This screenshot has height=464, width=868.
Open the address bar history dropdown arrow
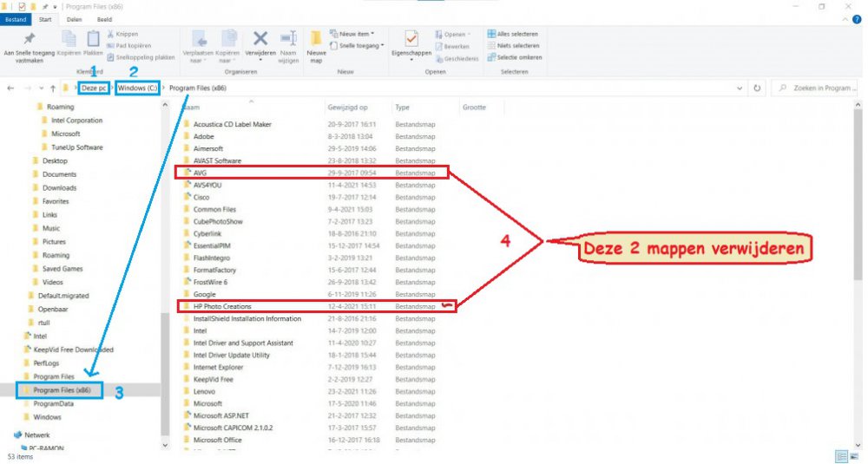point(740,88)
